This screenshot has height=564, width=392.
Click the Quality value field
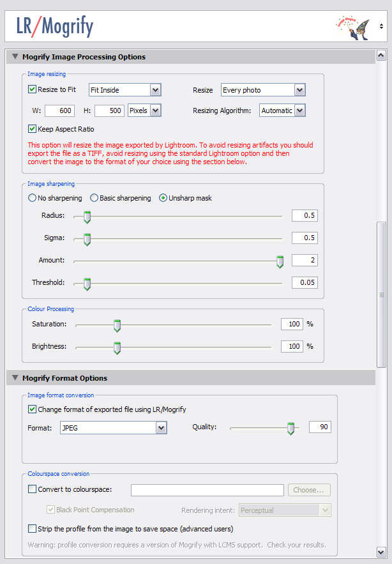coord(320,427)
